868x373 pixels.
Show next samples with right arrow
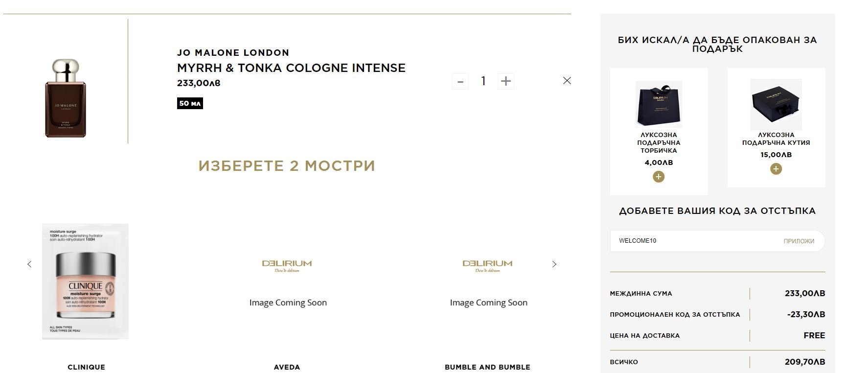[554, 264]
